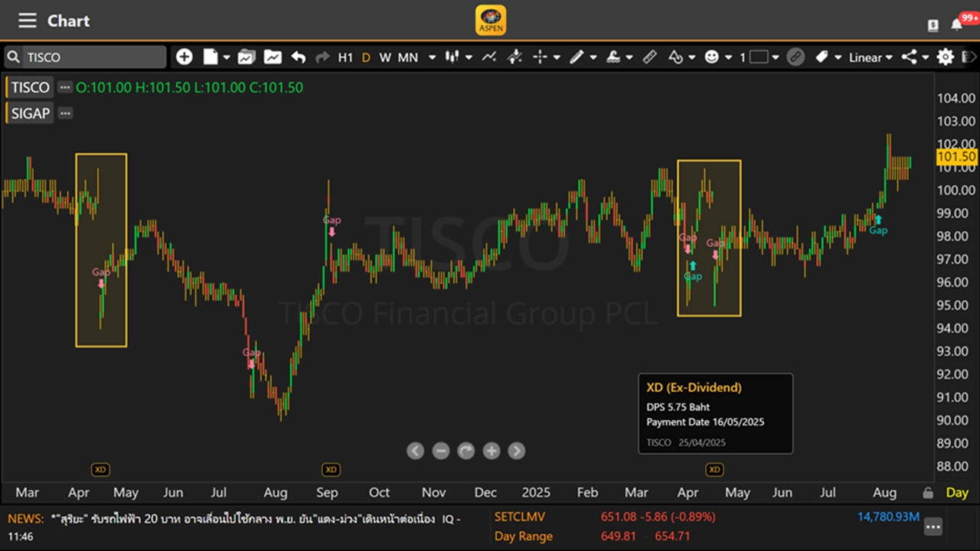
Task: Open the line color swatch box
Action: tap(759, 57)
